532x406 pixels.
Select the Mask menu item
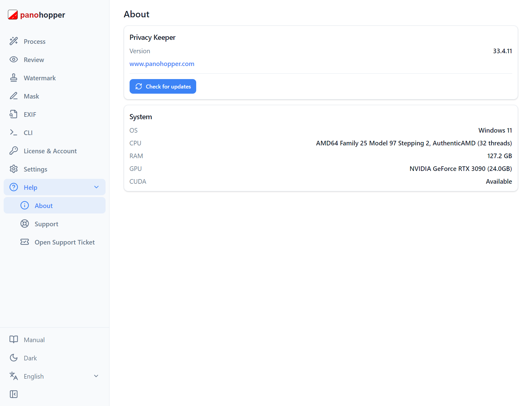pos(54,96)
